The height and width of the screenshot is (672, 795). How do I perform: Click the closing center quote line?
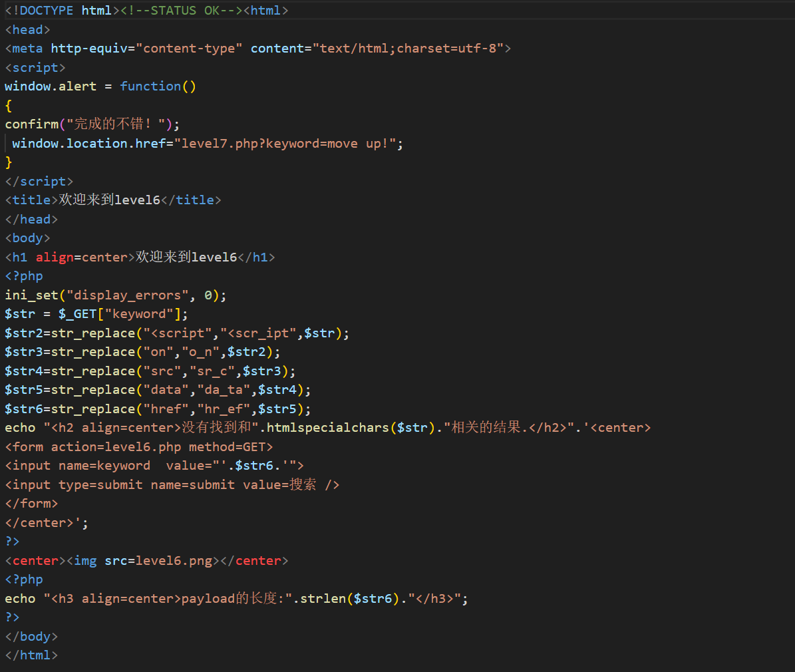(47, 523)
